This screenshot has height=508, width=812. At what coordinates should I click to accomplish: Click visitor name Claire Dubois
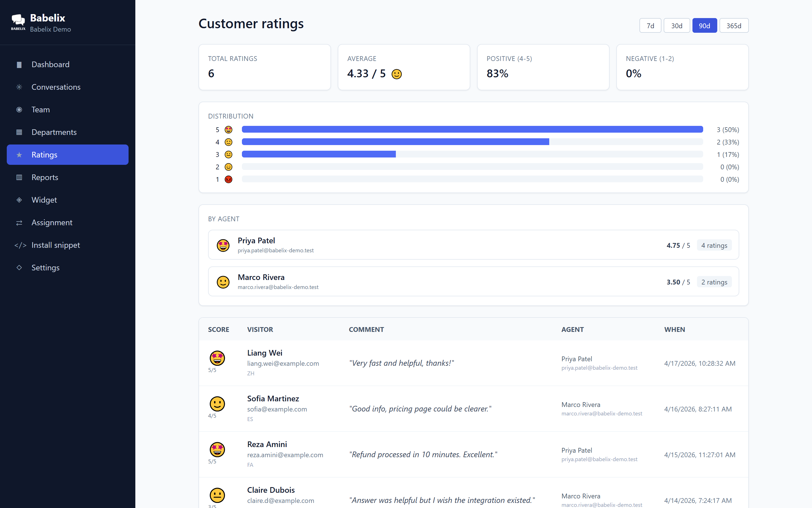click(x=271, y=490)
